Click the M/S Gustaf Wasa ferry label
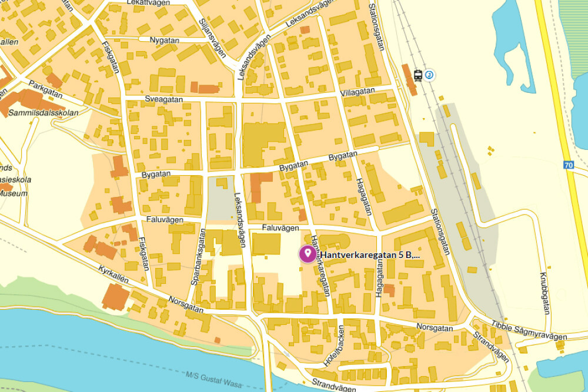 tap(214, 379)
